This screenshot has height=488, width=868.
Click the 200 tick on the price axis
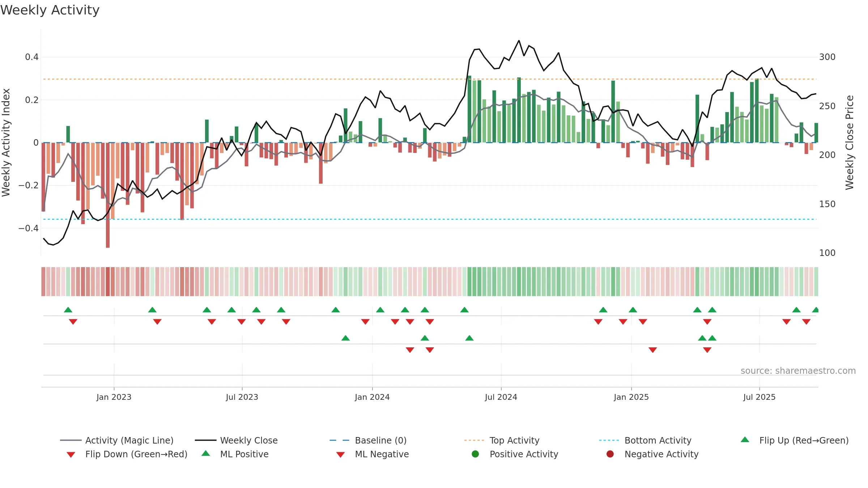click(827, 155)
